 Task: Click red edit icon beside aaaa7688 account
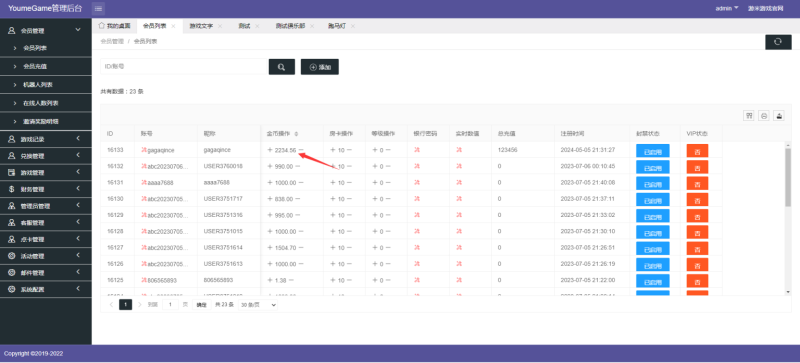click(144, 183)
